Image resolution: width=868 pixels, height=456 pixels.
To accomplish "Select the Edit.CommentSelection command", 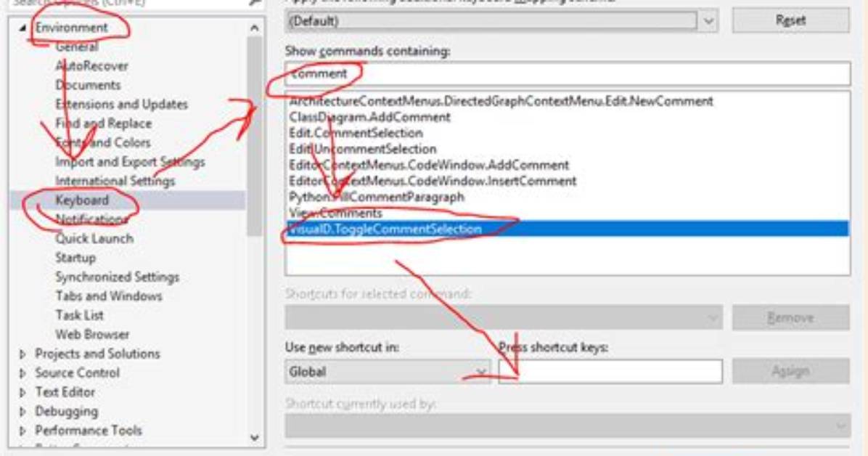I will [356, 134].
